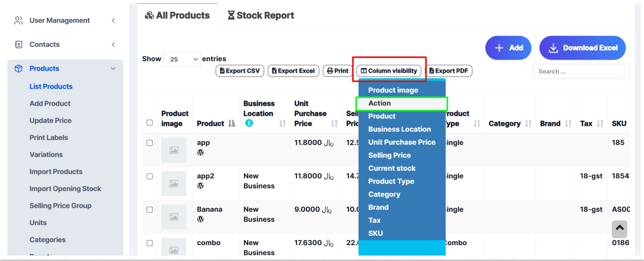Expand the User Management menu chevron

coord(113,21)
